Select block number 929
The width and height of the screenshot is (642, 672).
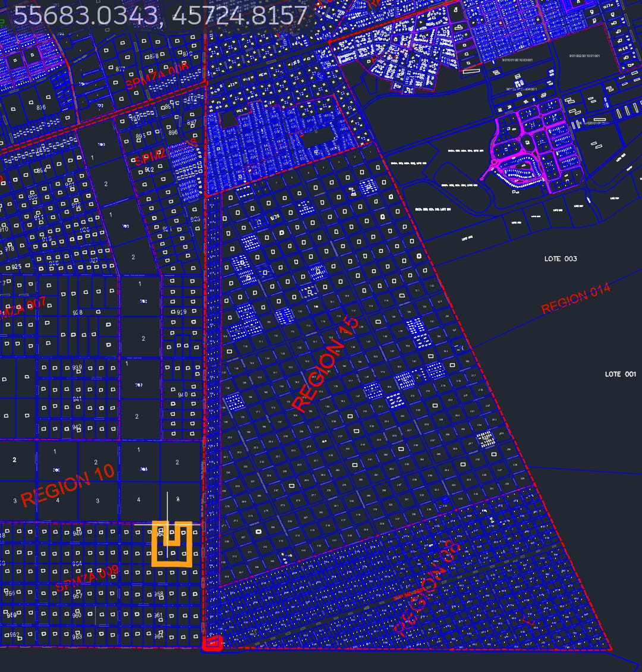click(181, 312)
